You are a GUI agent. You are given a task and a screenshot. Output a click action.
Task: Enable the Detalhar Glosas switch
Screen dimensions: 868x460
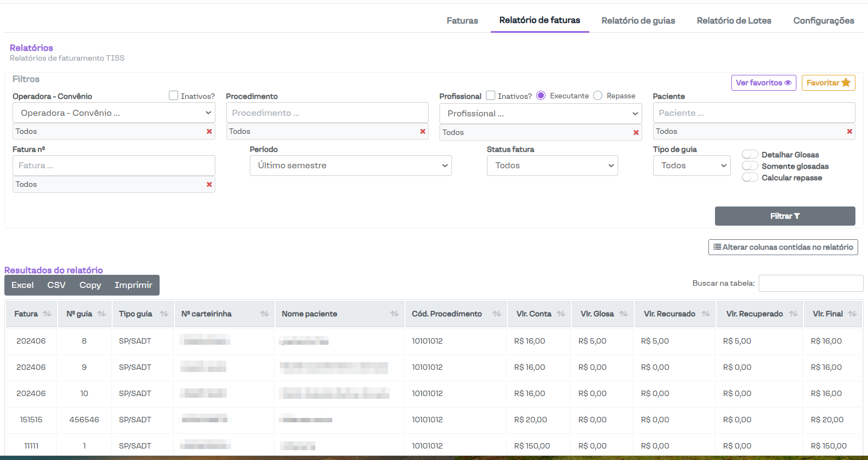tap(750, 155)
